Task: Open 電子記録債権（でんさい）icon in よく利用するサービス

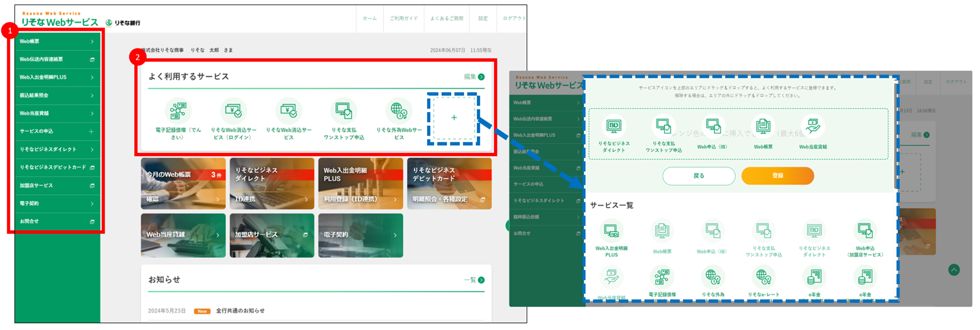Action: [178, 110]
